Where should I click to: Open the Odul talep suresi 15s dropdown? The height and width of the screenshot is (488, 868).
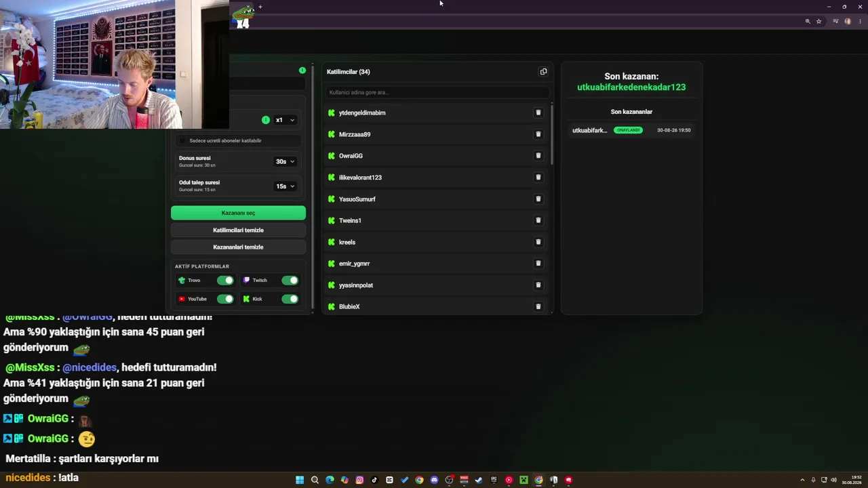tap(285, 186)
